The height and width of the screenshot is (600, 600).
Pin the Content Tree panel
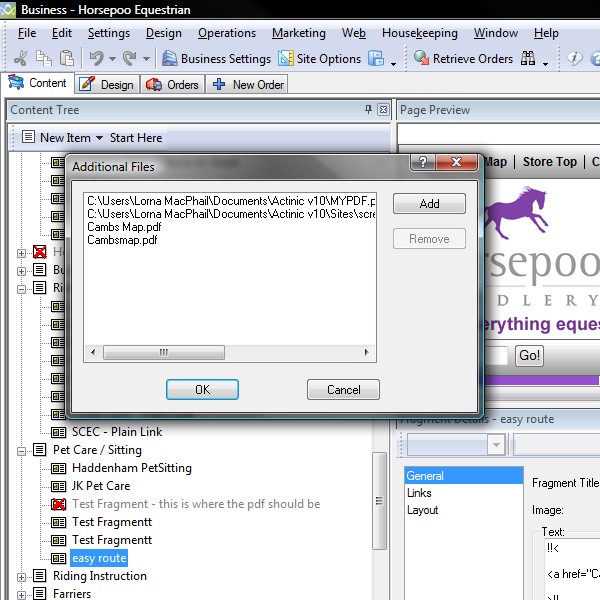pyautogui.click(x=368, y=109)
